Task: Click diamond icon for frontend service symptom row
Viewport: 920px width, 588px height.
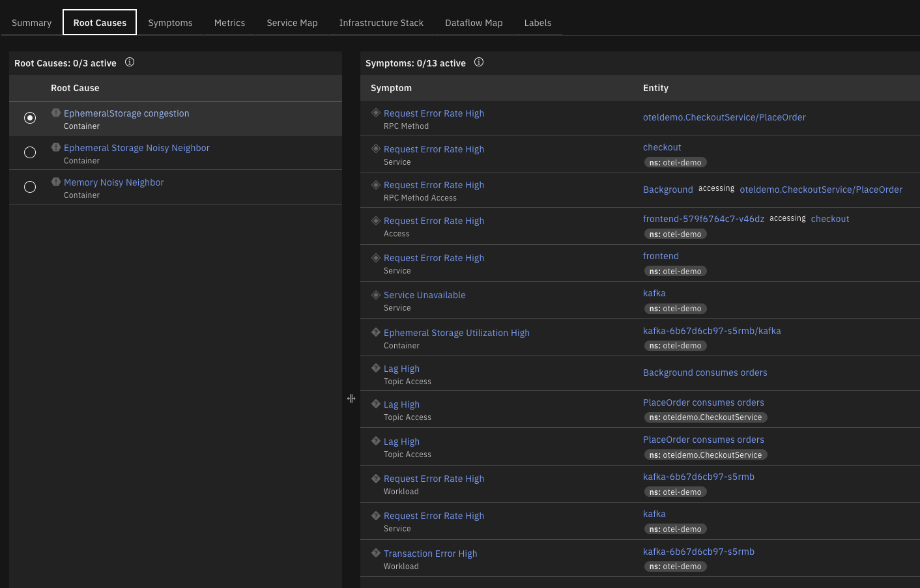Action: pyautogui.click(x=376, y=257)
